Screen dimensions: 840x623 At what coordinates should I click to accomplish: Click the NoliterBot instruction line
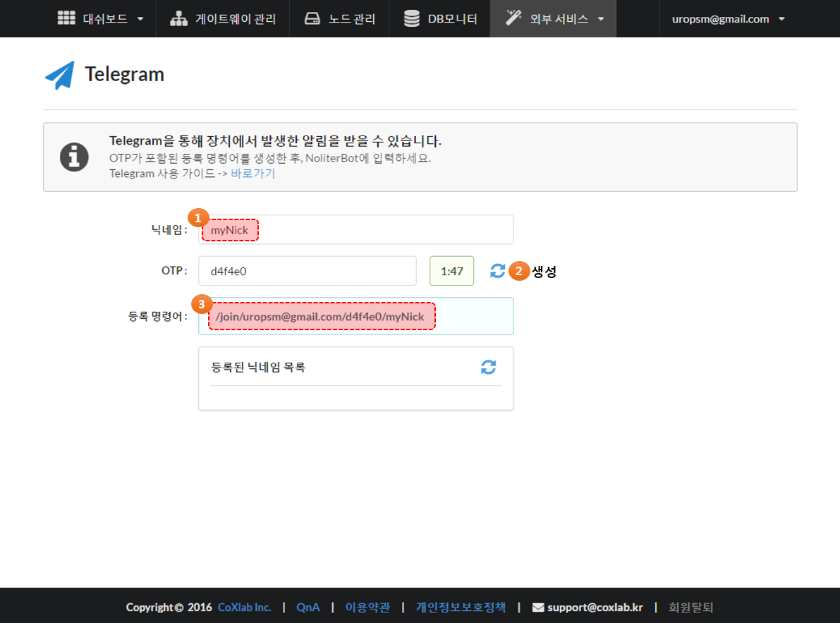pyautogui.click(x=270, y=158)
